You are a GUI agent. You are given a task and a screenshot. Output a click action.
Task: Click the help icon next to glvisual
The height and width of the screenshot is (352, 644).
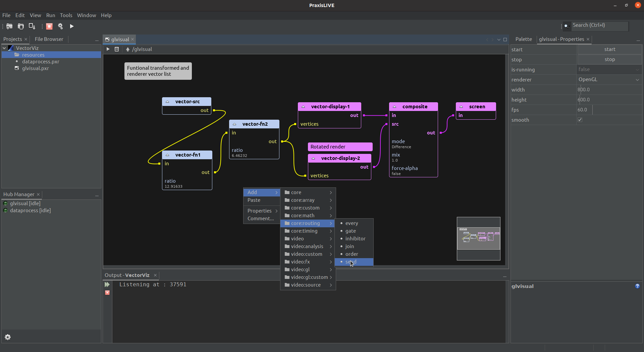click(x=637, y=286)
